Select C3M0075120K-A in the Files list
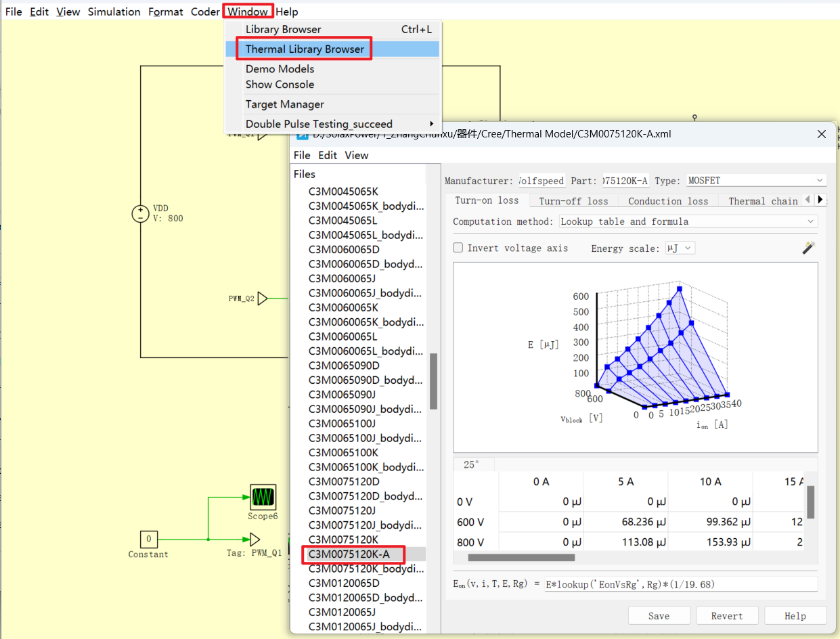Viewport: 840px width, 639px height. tap(349, 554)
